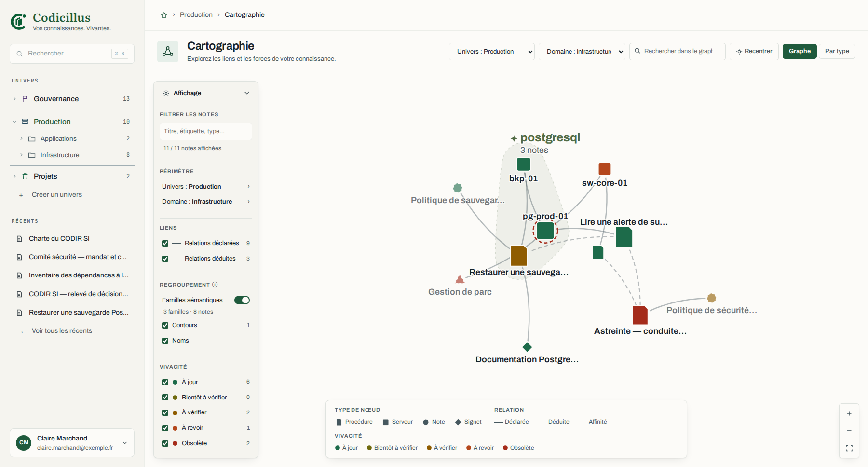Open the Lire une alerte procedure node
868x467 pixels.
click(624, 237)
